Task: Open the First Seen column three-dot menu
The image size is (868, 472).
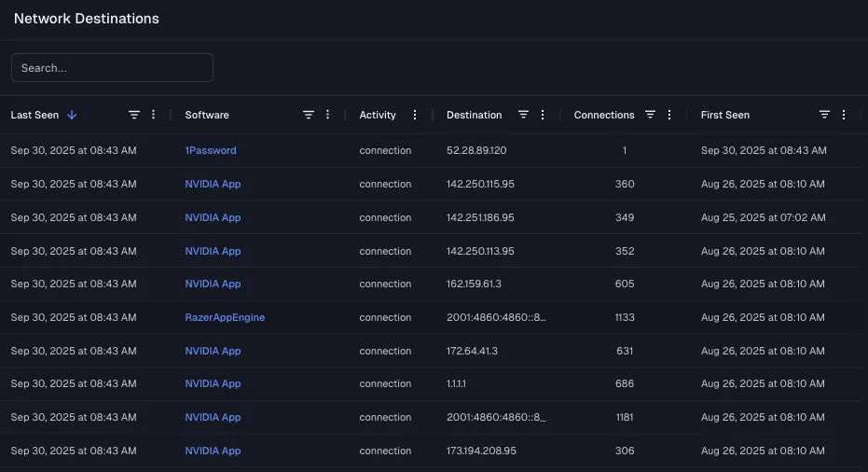Action: tap(844, 115)
